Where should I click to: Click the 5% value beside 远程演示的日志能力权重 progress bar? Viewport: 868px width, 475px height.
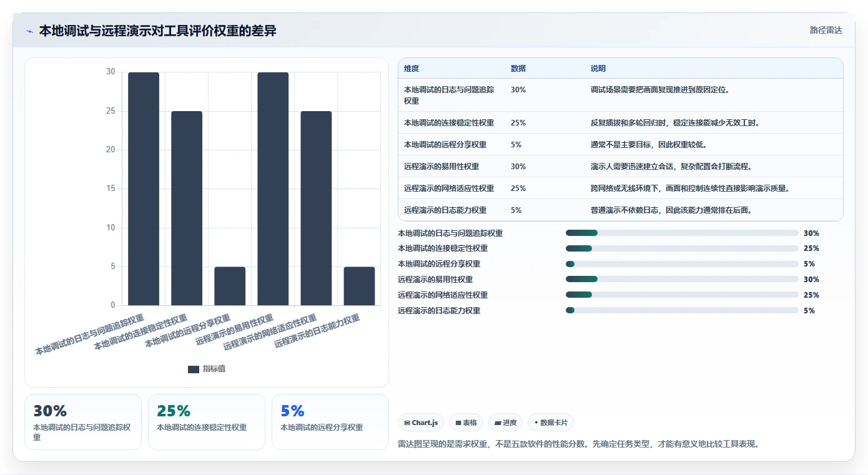[x=809, y=311]
